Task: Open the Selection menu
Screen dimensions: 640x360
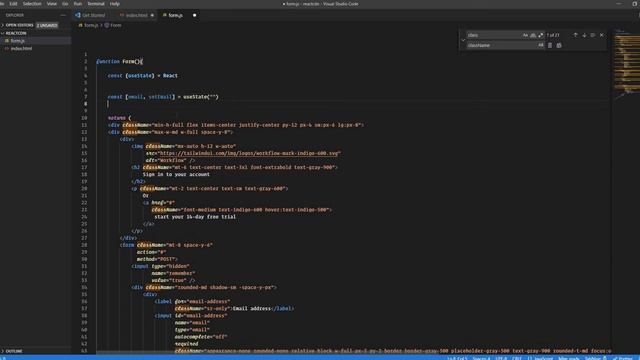Action: click(x=32, y=4)
